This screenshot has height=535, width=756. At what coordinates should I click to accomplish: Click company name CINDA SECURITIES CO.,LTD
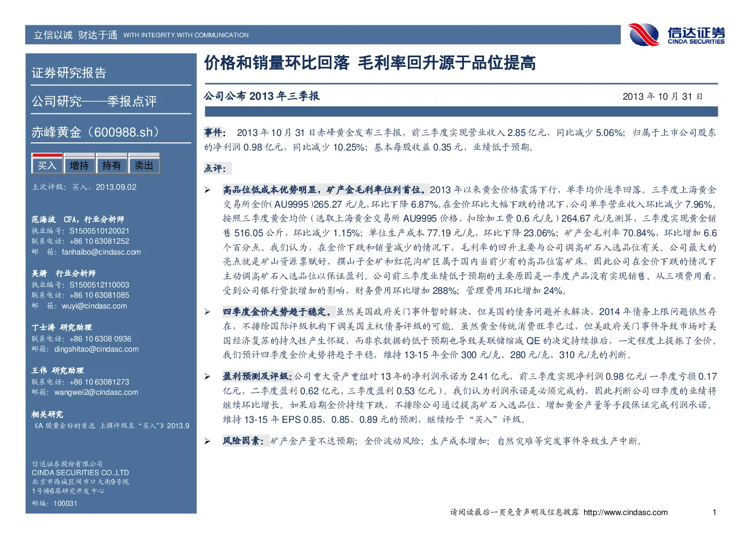point(80,472)
